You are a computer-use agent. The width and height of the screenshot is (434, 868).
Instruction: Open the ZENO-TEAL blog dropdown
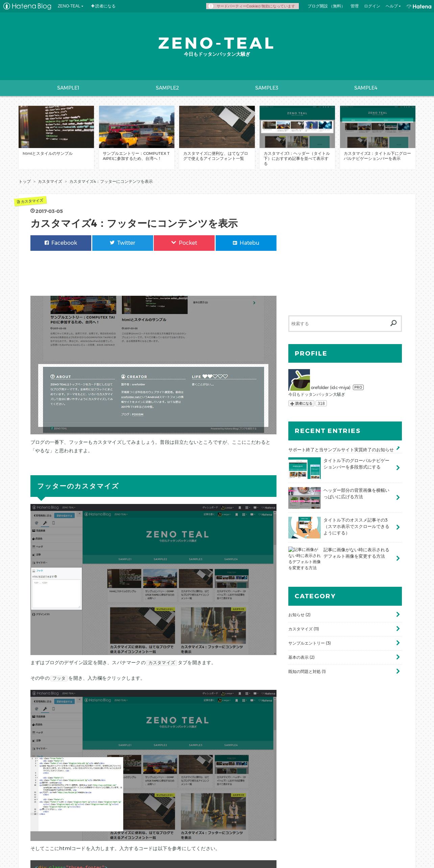point(70,6)
